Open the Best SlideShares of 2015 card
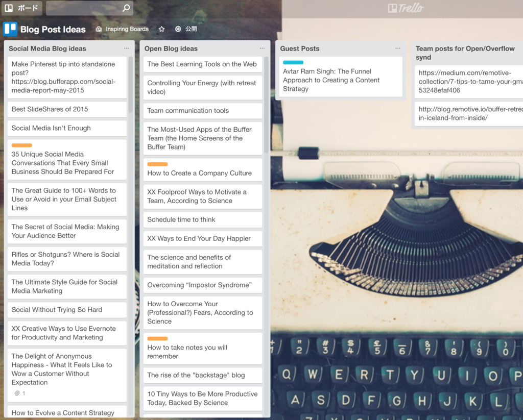This screenshot has height=420, width=523. tap(67, 109)
